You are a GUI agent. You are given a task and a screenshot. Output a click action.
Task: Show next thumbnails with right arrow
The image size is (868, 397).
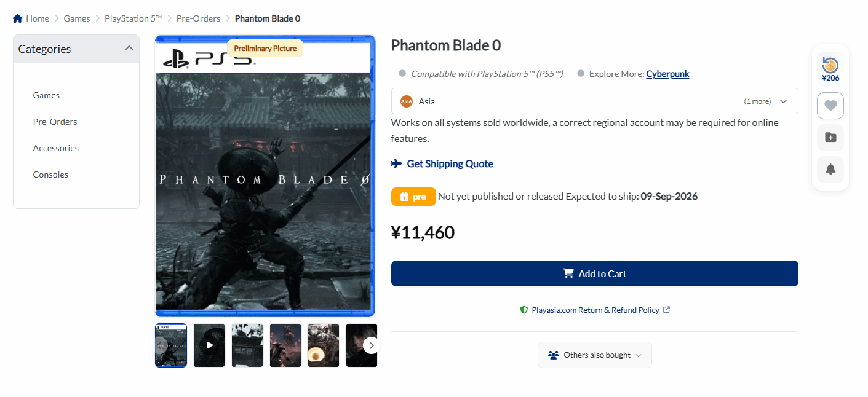371,345
